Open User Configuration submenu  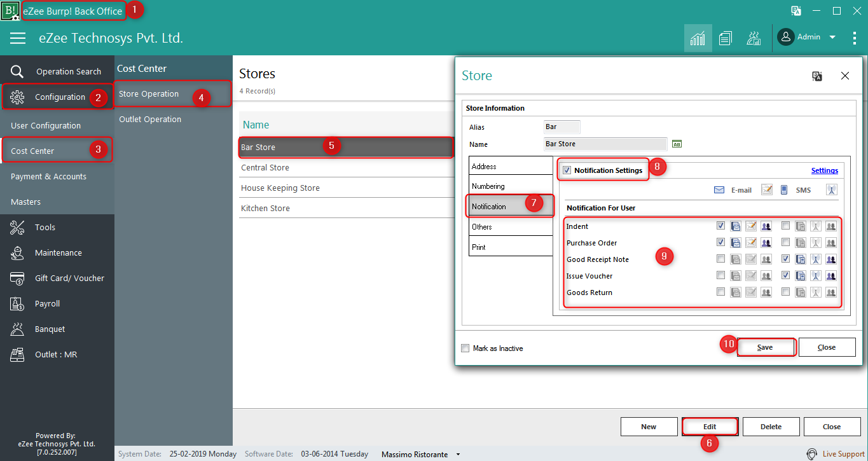(57, 125)
